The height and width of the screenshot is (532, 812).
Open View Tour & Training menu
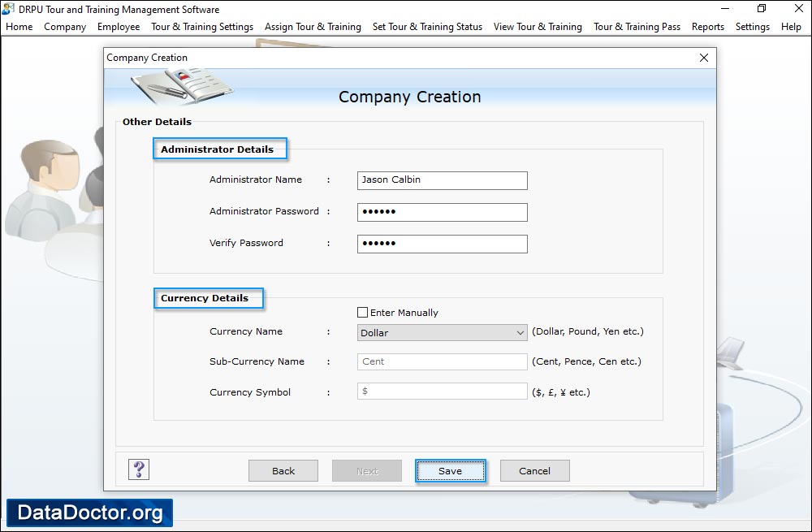[538, 27]
